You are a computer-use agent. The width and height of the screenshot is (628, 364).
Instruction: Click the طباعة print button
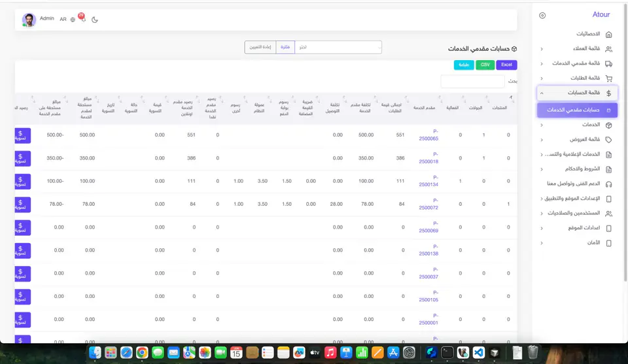click(464, 65)
